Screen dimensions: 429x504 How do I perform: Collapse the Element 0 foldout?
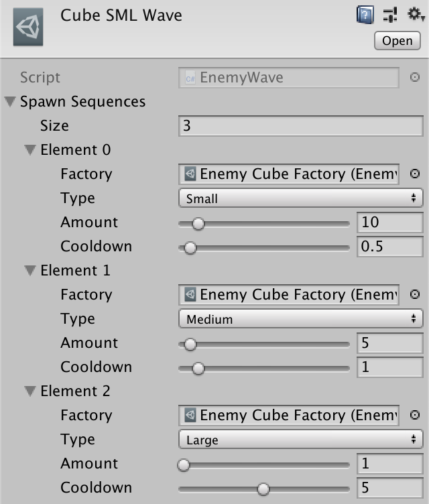[30, 150]
